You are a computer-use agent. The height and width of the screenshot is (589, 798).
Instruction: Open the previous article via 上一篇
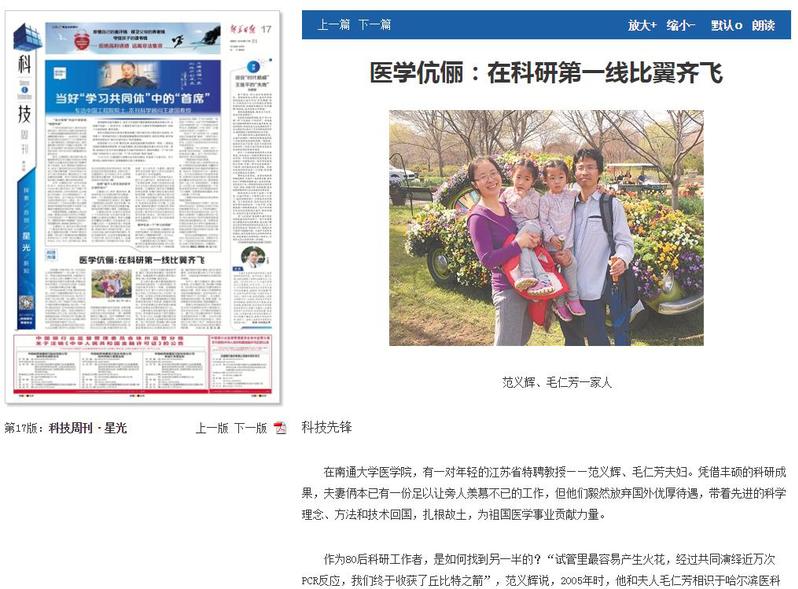pyautogui.click(x=333, y=24)
